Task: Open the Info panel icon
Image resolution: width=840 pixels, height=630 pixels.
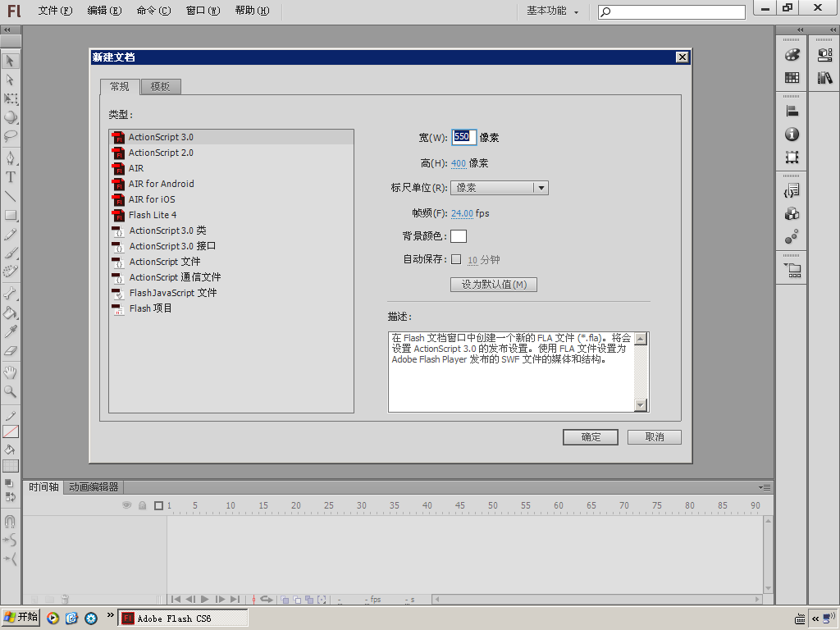Action: point(792,134)
